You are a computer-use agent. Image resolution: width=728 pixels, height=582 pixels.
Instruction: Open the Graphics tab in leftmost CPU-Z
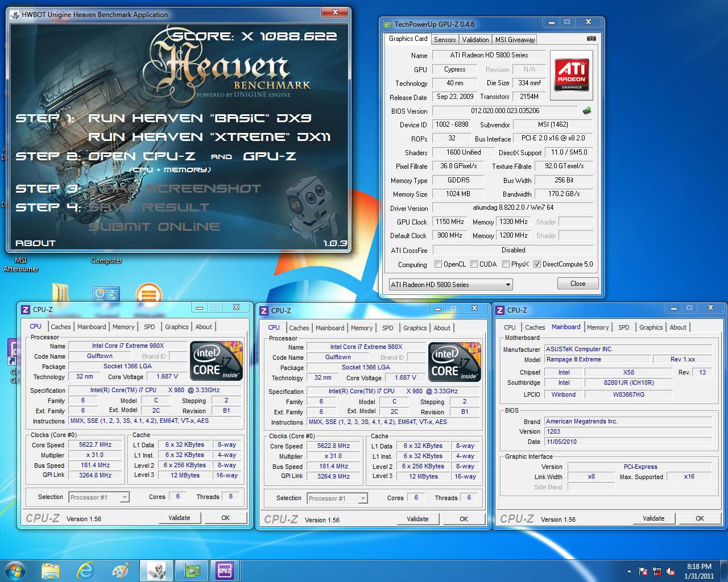[x=177, y=327]
